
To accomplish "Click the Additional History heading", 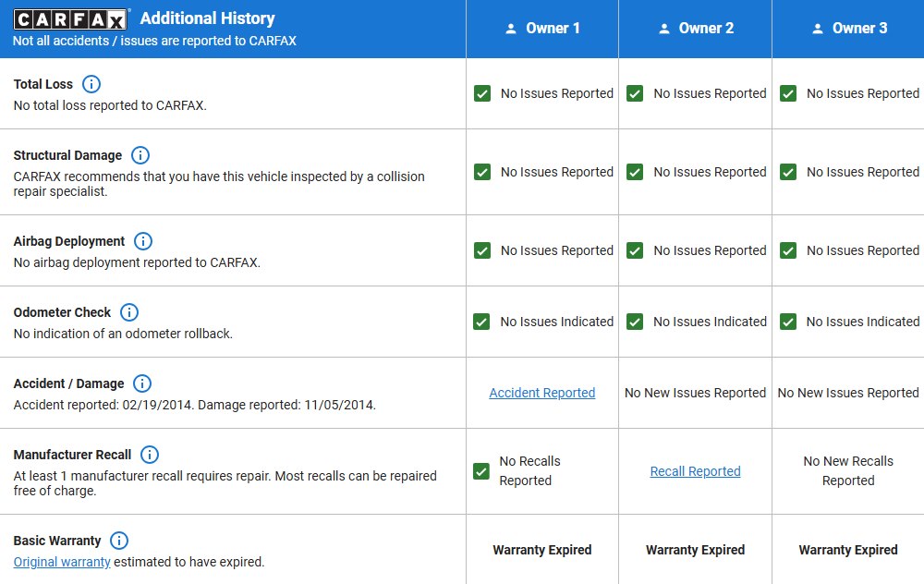I will [207, 18].
